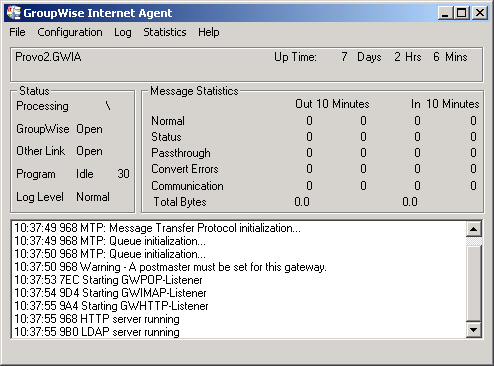Click the Program idle count 30
Viewport: 494px width, 366px height.
[x=123, y=174]
